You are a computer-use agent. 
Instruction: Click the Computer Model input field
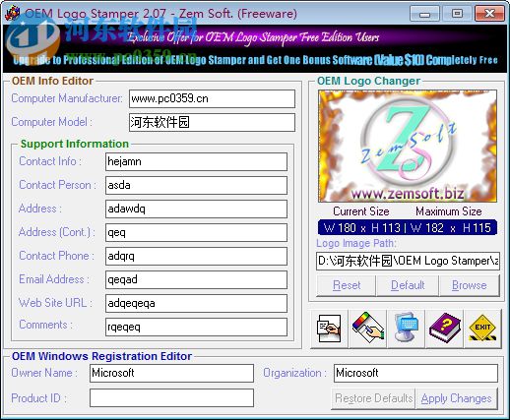(x=212, y=122)
